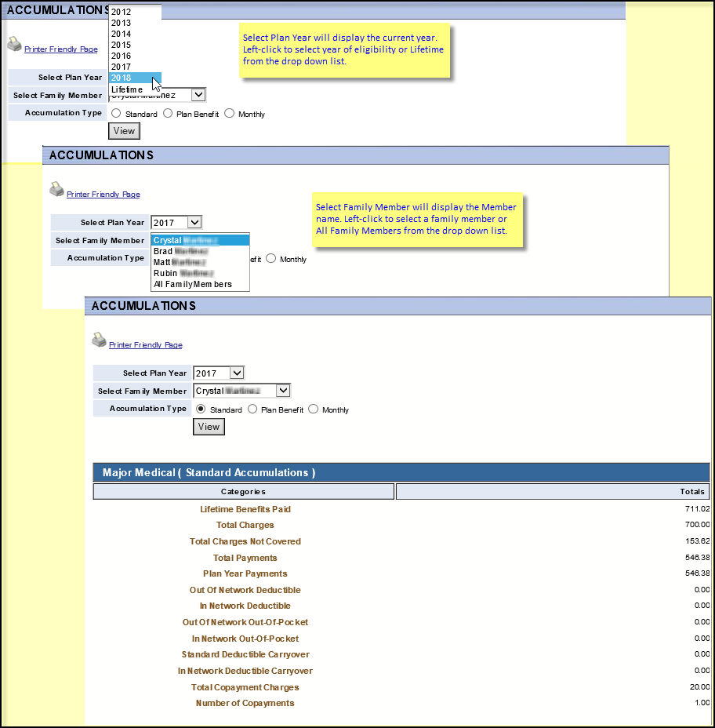Click In Network Out-Of-Pocket label
The image size is (715, 728).
click(245, 639)
